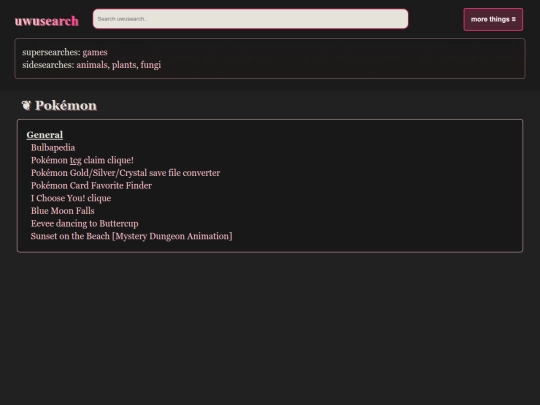Open Eevee dancing to Buttercup link
Screen dimensions: 540x405
(x=85, y=224)
